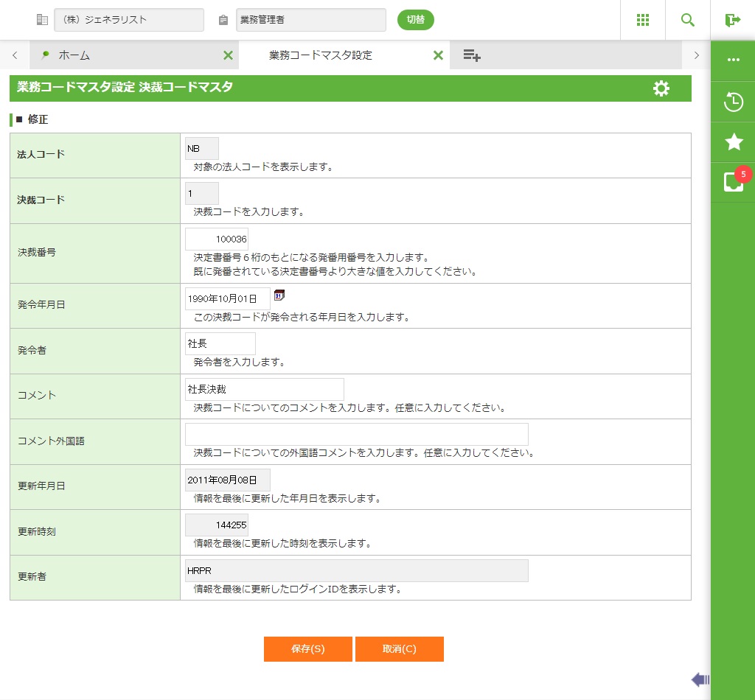The height and width of the screenshot is (700, 755).
Task: Close the 業務コードマスタ設定 tab
Action: [438, 55]
